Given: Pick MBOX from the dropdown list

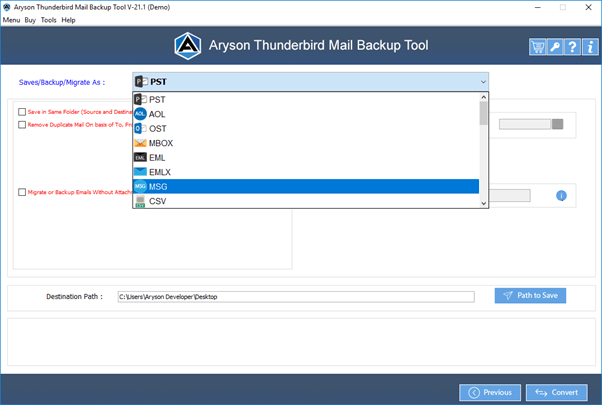Looking at the screenshot, I should point(306,143).
